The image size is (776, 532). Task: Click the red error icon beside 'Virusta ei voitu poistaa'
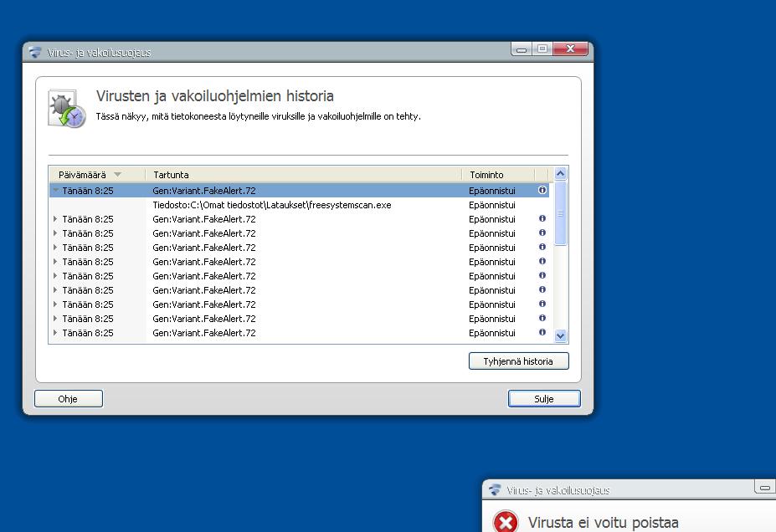click(x=505, y=523)
